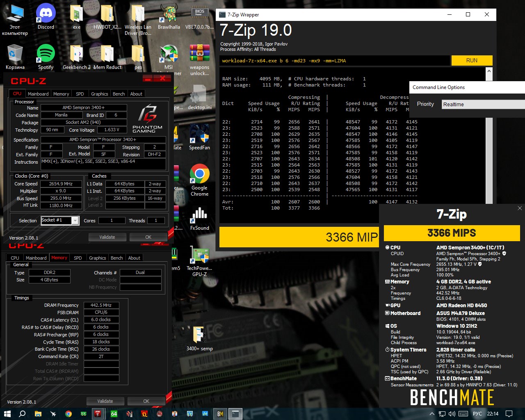
Task: Open Bench tab in lower CPU-Z window
Action: (x=117, y=258)
